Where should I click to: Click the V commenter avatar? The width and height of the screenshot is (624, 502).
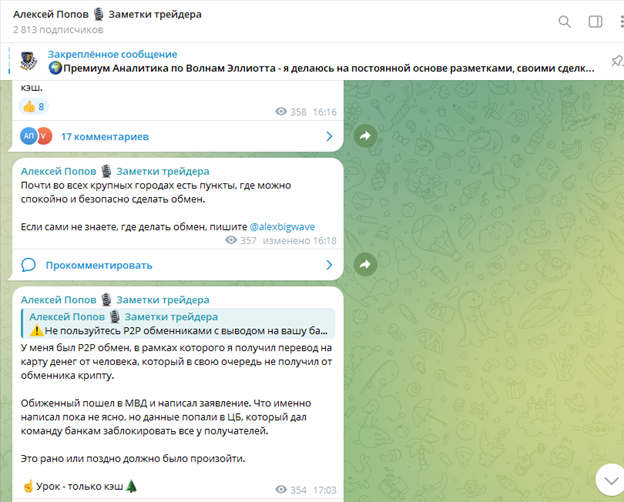click(44, 136)
